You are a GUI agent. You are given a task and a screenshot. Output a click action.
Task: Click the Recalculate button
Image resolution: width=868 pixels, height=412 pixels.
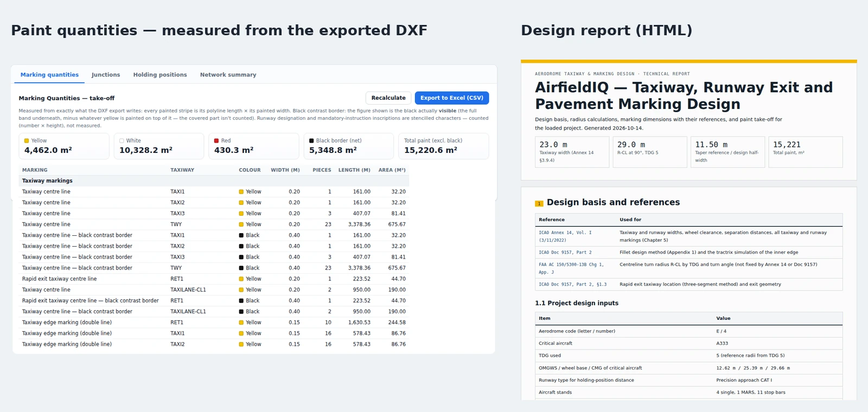388,98
